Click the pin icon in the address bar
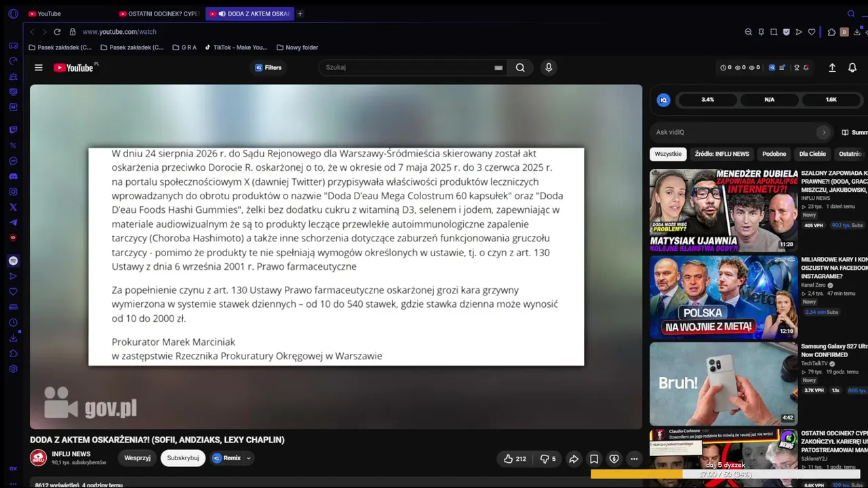 coord(761,32)
